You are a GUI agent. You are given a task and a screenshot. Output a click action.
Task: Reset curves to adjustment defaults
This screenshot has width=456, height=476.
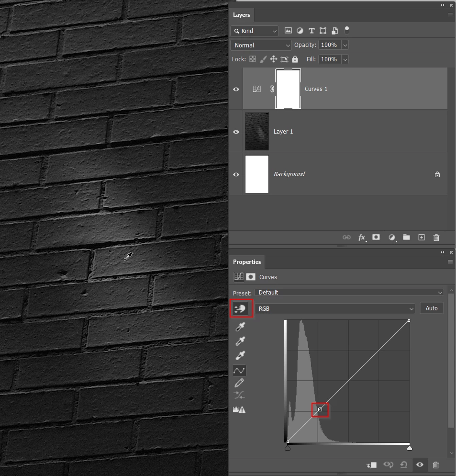click(404, 465)
